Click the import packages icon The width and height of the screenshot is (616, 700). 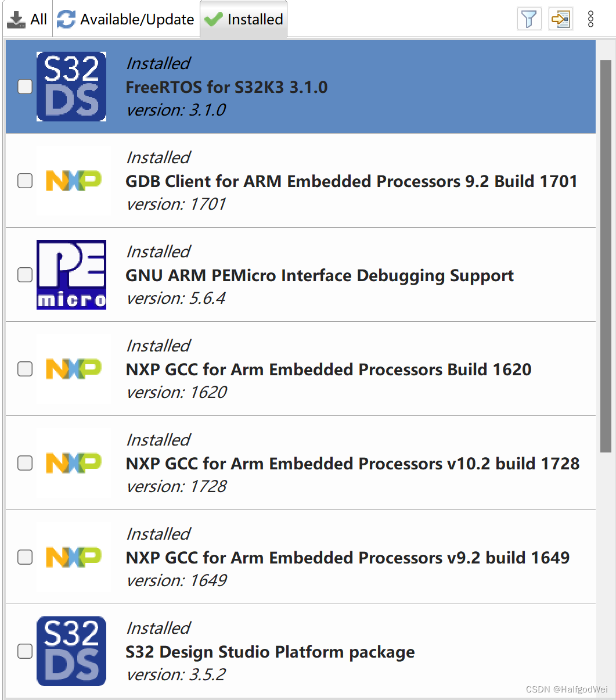click(x=560, y=19)
